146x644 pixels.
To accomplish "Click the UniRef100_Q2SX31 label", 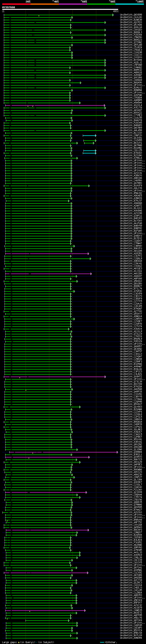I will click(131, 173).
